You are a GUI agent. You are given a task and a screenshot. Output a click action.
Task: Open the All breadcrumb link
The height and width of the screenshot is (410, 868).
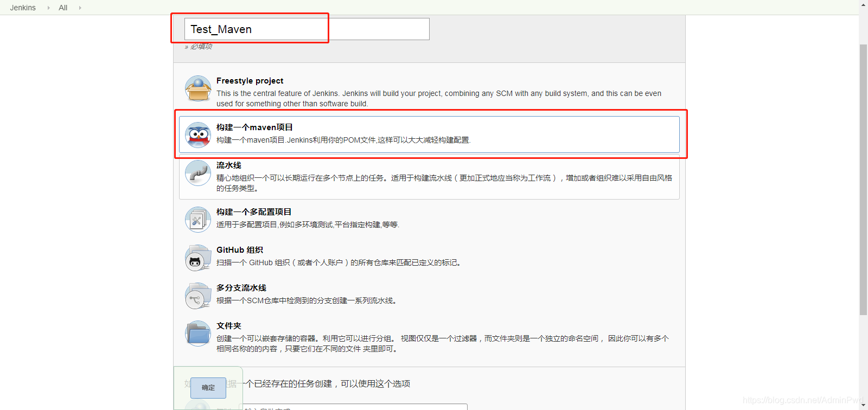(x=63, y=8)
